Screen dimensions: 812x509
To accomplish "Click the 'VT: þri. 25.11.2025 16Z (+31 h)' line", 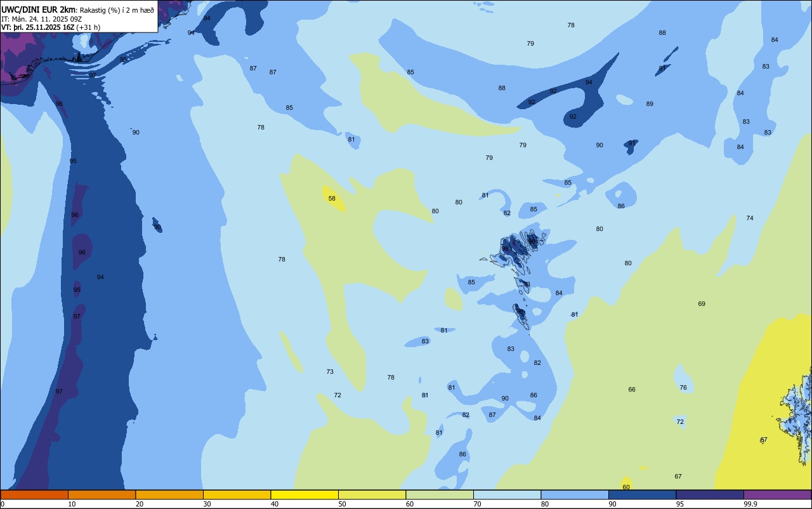I will tap(51, 27).
